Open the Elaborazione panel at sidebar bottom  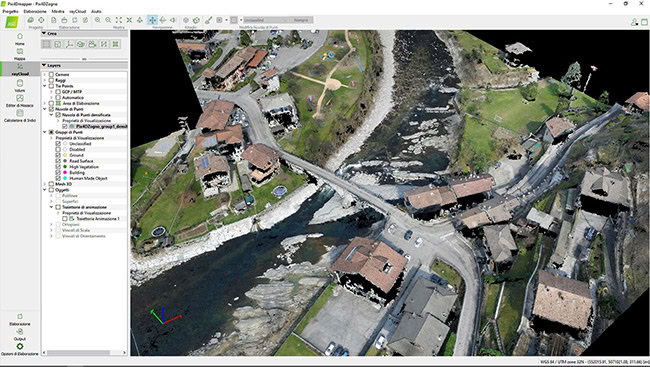point(19,320)
